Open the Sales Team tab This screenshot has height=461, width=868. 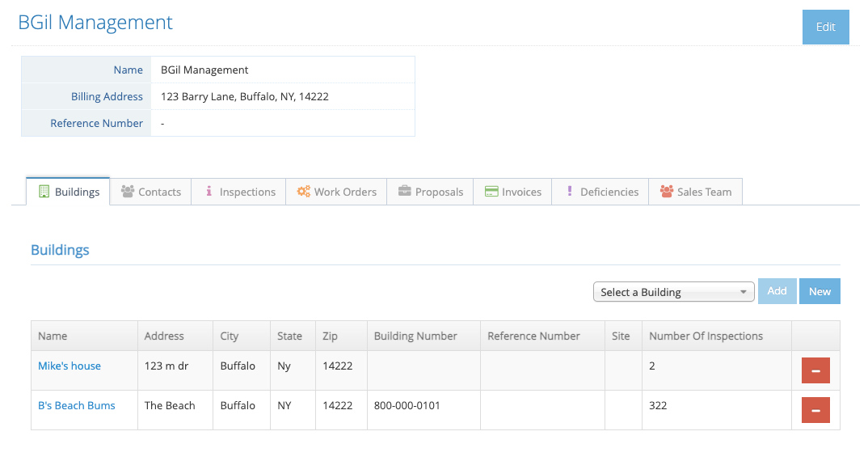coord(695,192)
